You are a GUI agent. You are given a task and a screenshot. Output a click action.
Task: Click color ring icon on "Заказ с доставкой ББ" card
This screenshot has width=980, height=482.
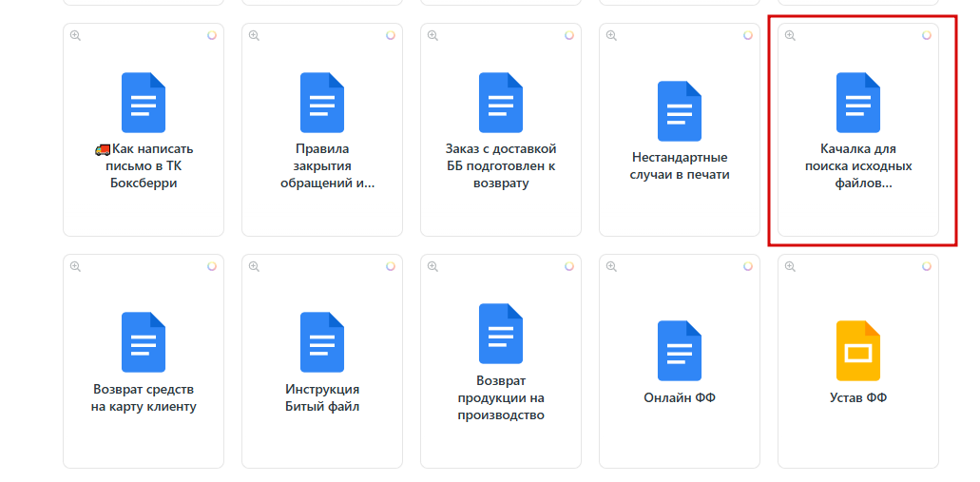coord(569,35)
